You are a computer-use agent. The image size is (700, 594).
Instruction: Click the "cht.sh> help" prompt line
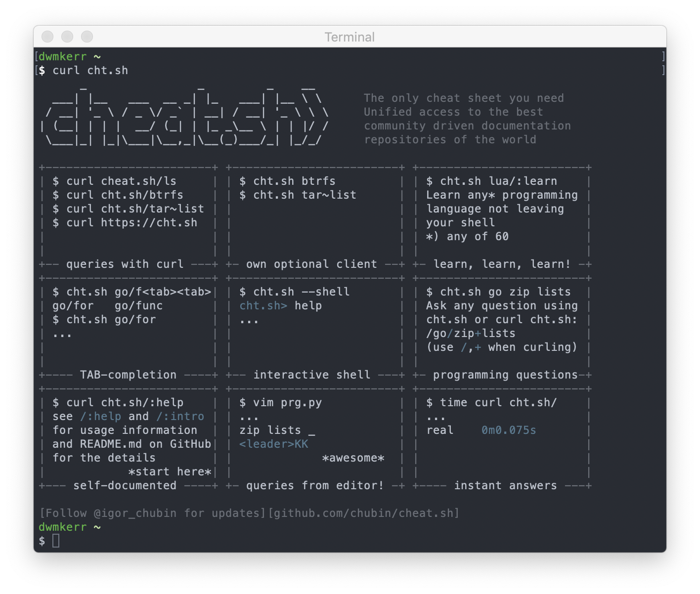(x=281, y=305)
